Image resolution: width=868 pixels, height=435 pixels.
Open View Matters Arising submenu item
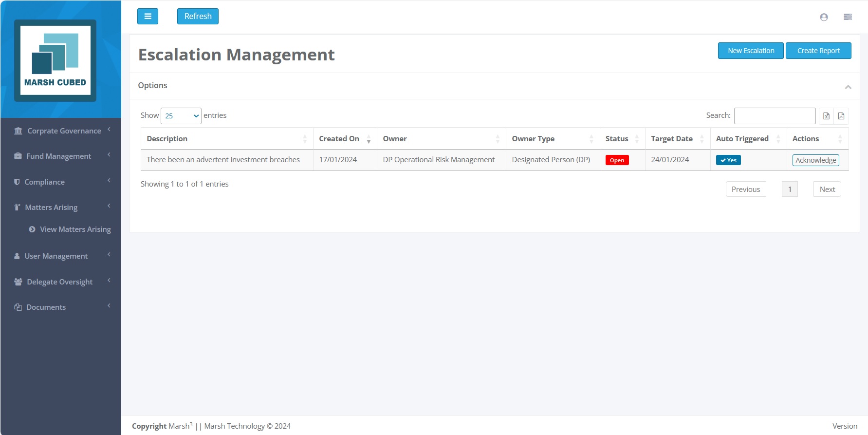pos(75,229)
